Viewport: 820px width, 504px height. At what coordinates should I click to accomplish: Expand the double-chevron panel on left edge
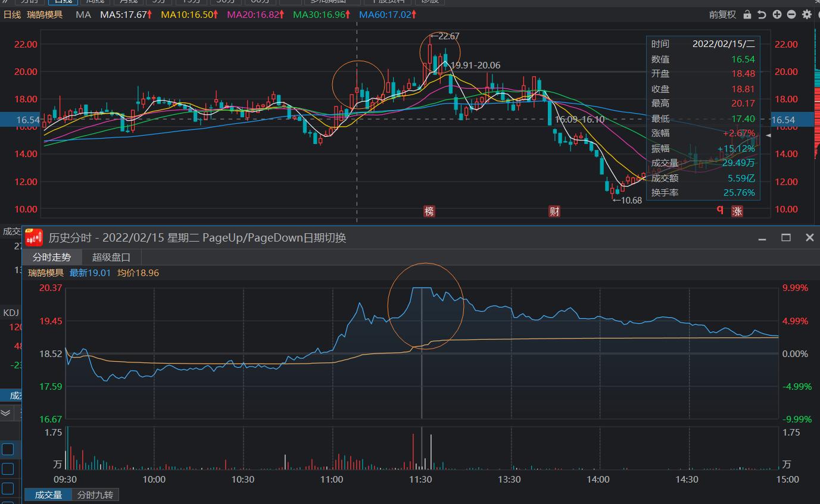click(5, 412)
